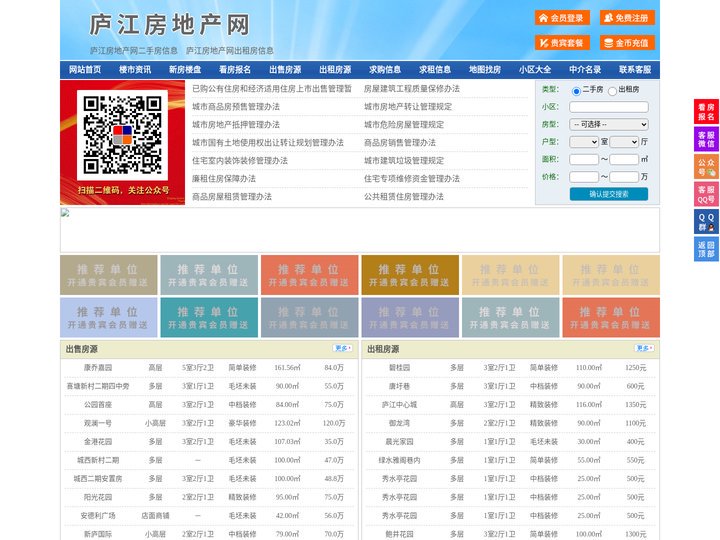
Task: Open the 城市危险房屋管理规定 link
Action: 404,124
